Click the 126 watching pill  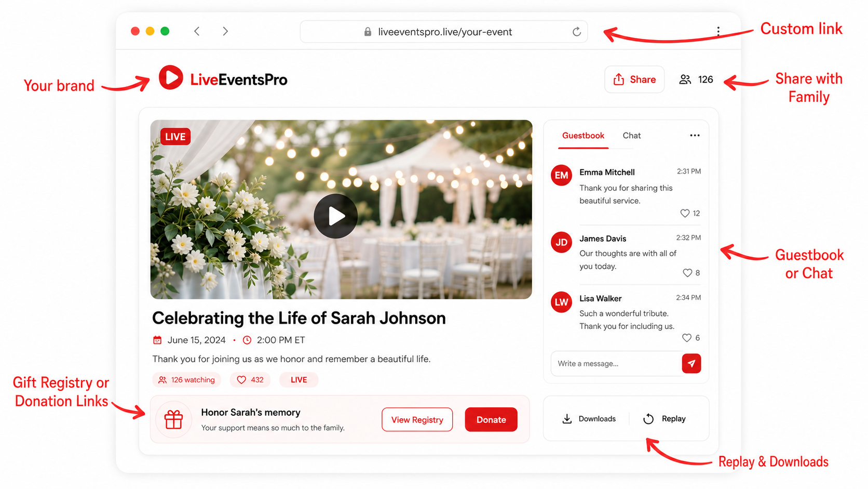(187, 380)
